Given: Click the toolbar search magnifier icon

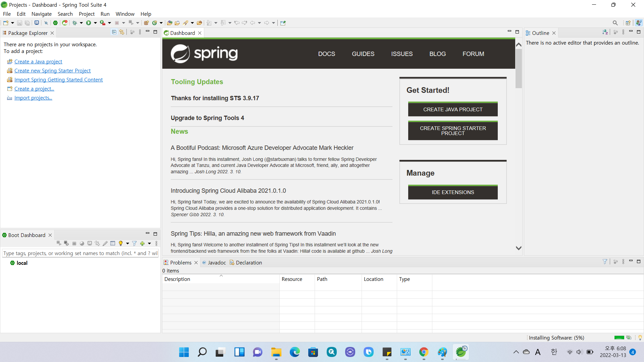Looking at the screenshot, I should click(x=615, y=23).
